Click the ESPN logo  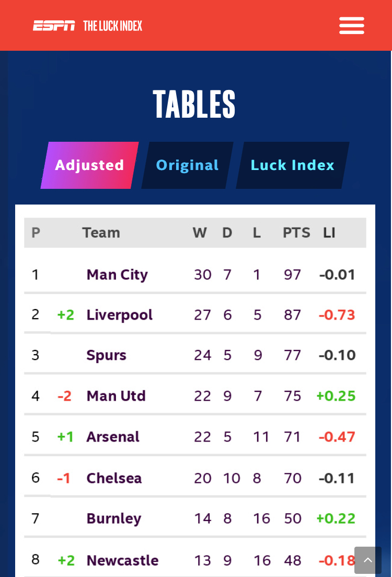coord(54,26)
